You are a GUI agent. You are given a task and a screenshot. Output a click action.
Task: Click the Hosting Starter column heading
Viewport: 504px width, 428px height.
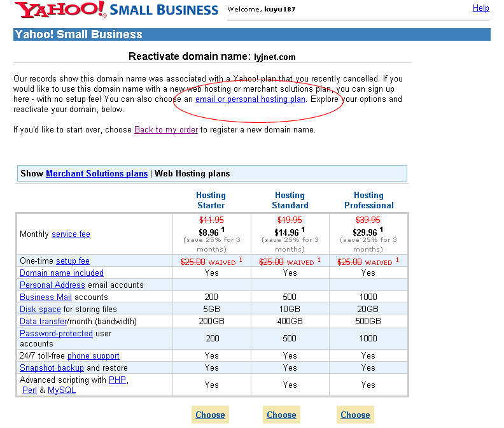click(211, 200)
